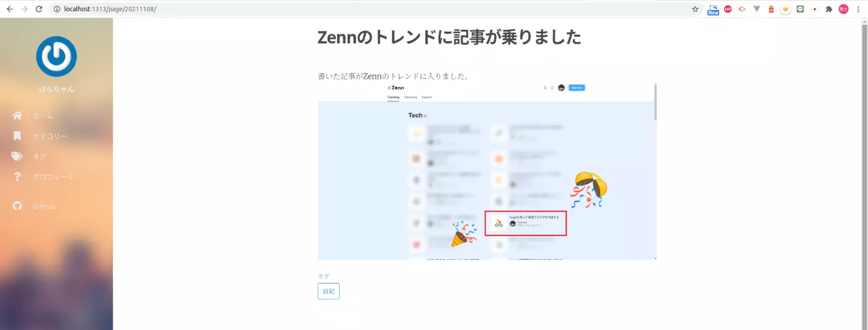The image size is (868, 330).
Task: Click the Zenn trending screenshot image
Action: pos(487,171)
